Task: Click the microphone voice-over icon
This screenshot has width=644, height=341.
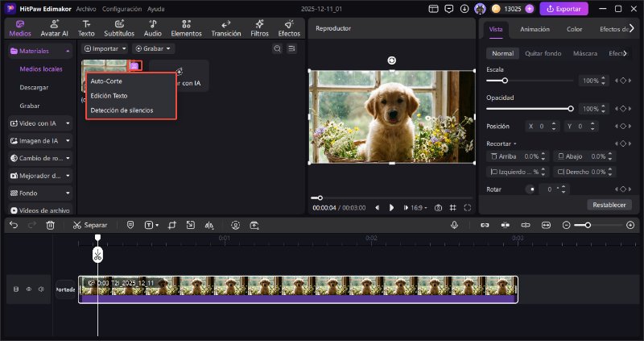Action: [454, 225]
